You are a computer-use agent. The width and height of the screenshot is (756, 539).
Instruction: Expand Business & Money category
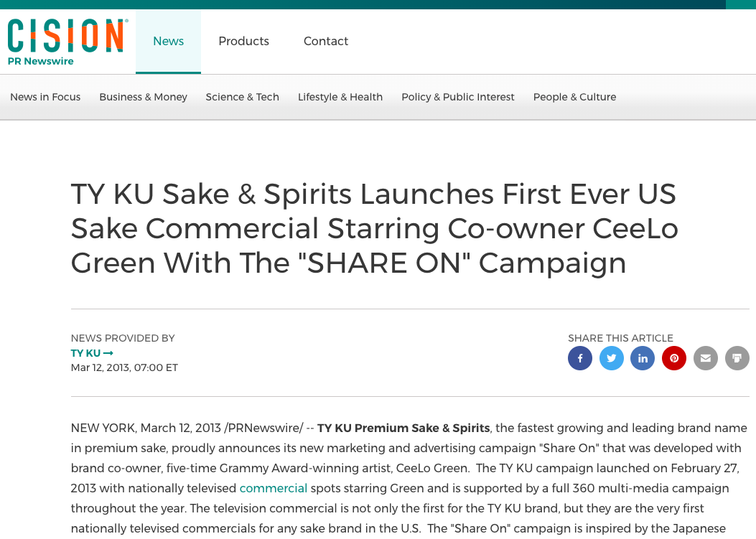point(143,97)
